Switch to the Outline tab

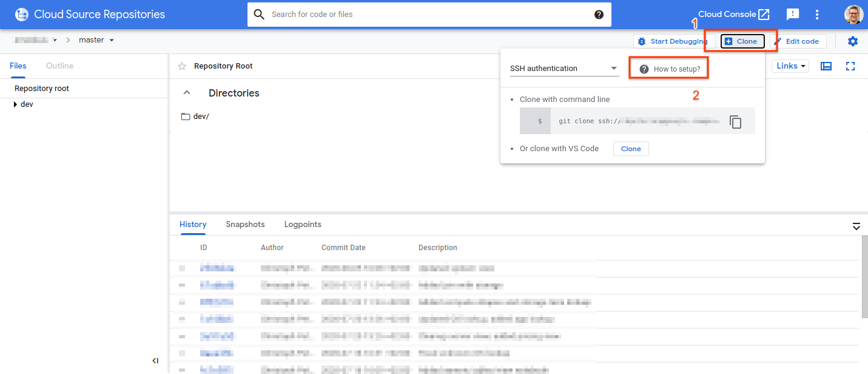click(x=59, y=66)
